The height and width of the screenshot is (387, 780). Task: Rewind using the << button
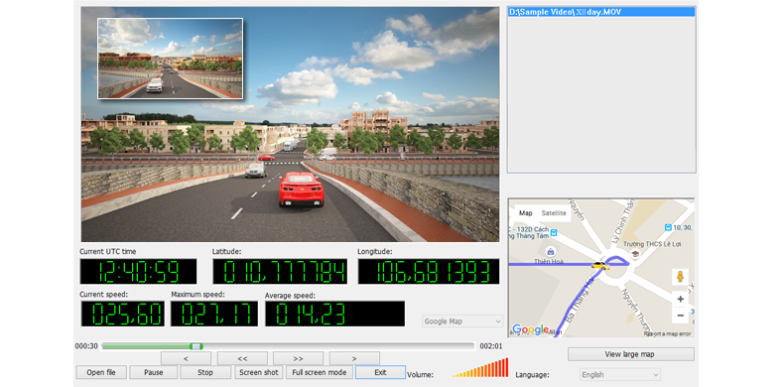(242, 358)
